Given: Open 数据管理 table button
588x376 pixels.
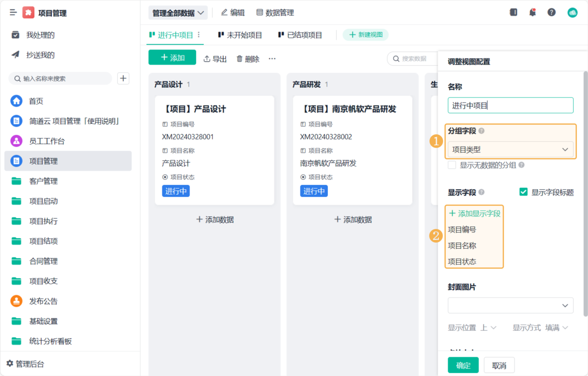Looking at the screenshot, I should pos(275,13).
